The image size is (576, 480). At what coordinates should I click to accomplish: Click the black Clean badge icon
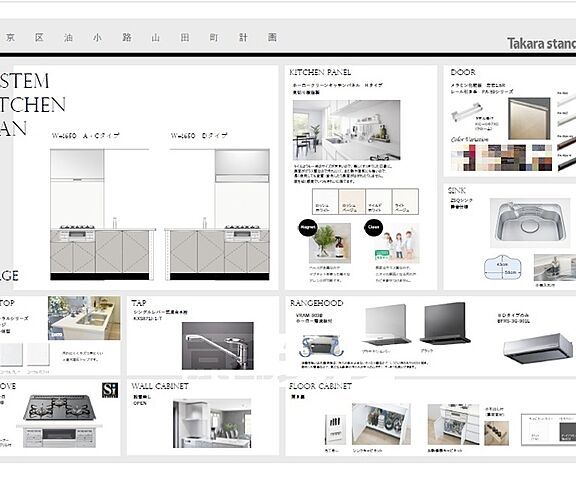tap(373, 227)
